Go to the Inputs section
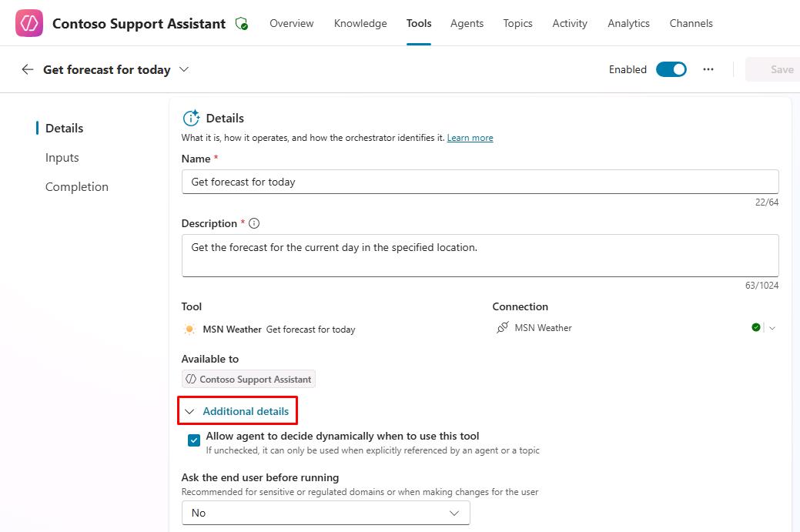Viewport: 800px width, 532px height. [x=62, y=158]
